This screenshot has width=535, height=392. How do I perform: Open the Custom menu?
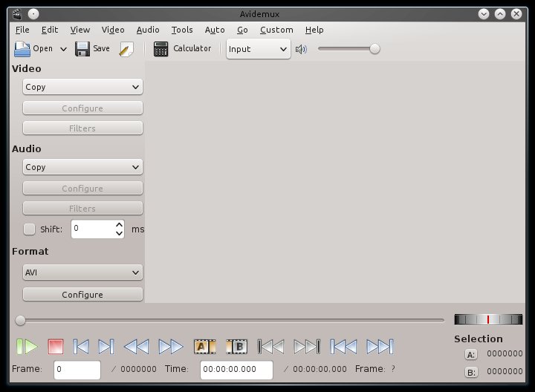pyautogui.click(x=276, y=30)
